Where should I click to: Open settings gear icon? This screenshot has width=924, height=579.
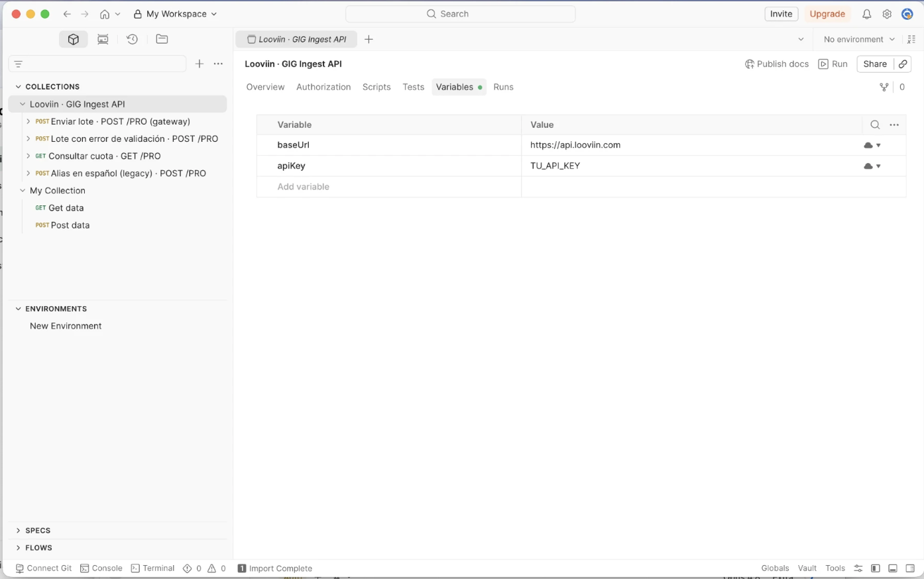click(x=887, y=14)
